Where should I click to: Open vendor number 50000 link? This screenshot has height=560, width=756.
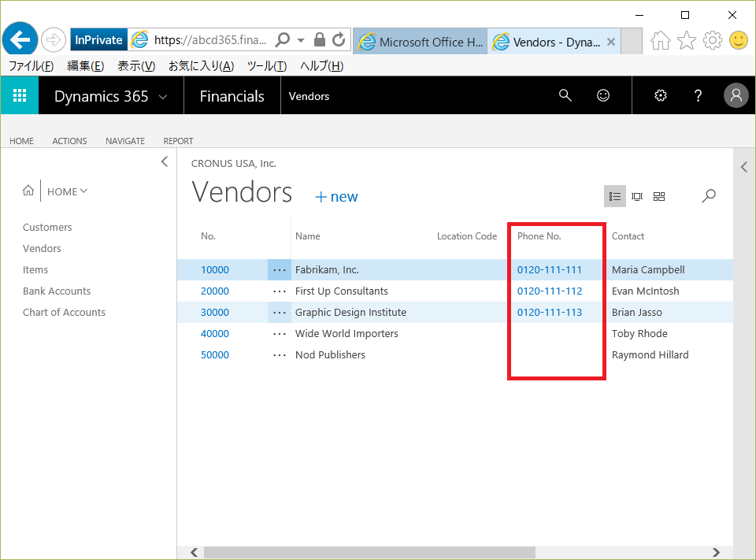(214, 355)
